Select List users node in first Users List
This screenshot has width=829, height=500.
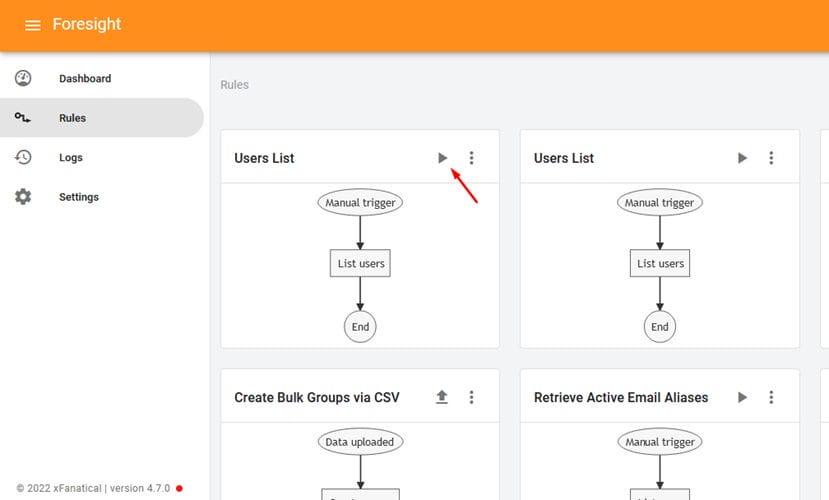coord(360,263)
